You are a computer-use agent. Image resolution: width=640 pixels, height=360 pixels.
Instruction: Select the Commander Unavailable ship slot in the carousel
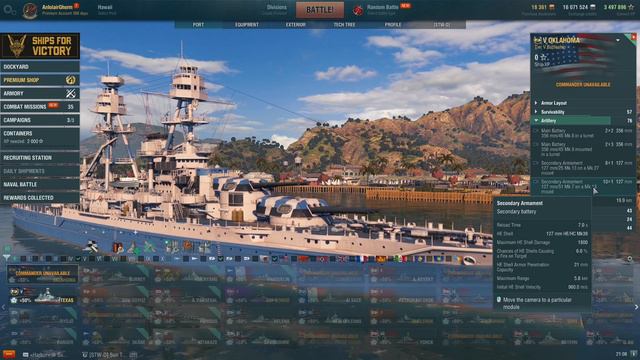[x=42, y=275]
